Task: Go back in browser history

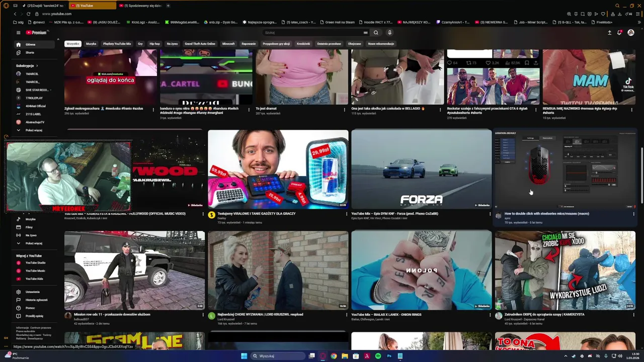Action: pos(15,14)
